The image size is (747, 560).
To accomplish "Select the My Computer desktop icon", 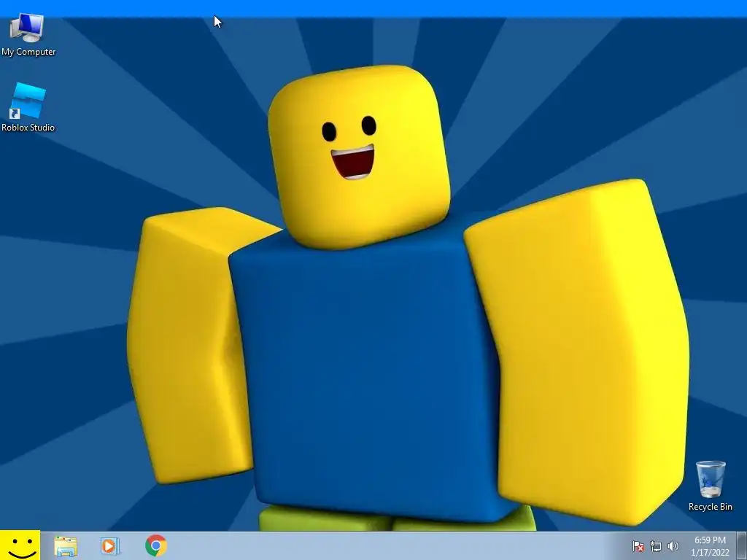I will 27,28.
